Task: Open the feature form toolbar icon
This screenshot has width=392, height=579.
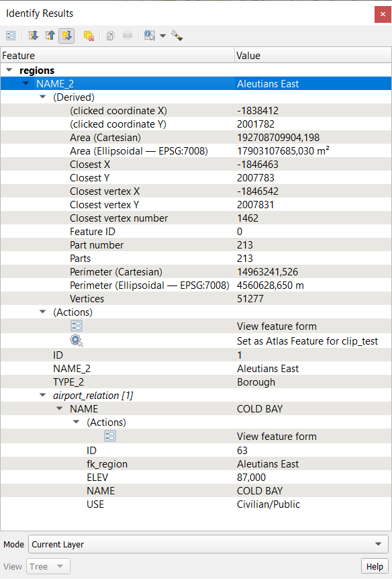Action: 11,36
